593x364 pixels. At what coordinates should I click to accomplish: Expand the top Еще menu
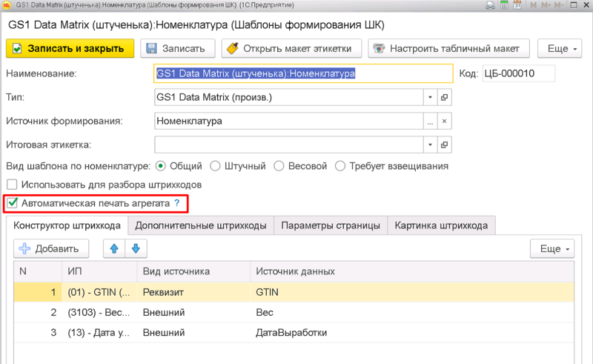pyautogui.click(x=560, y=48)
